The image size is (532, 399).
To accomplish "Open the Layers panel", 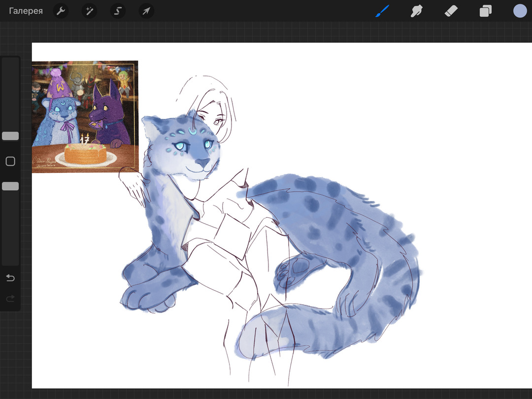I will [x=486, y=11].
